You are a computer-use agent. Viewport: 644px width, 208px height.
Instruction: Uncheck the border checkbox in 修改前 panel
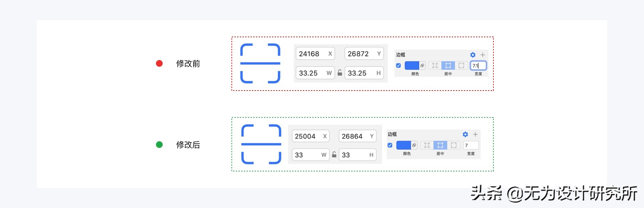398,65
